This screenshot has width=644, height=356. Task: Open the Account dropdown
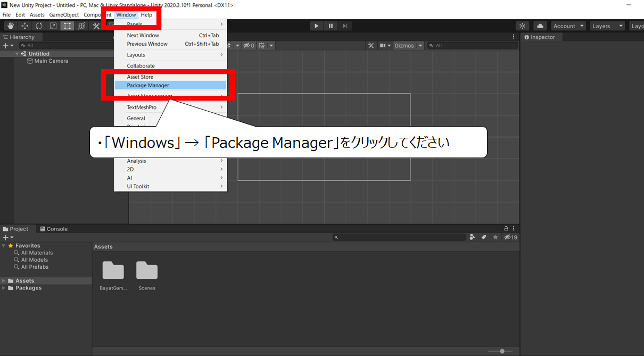(x=568, y=26)
